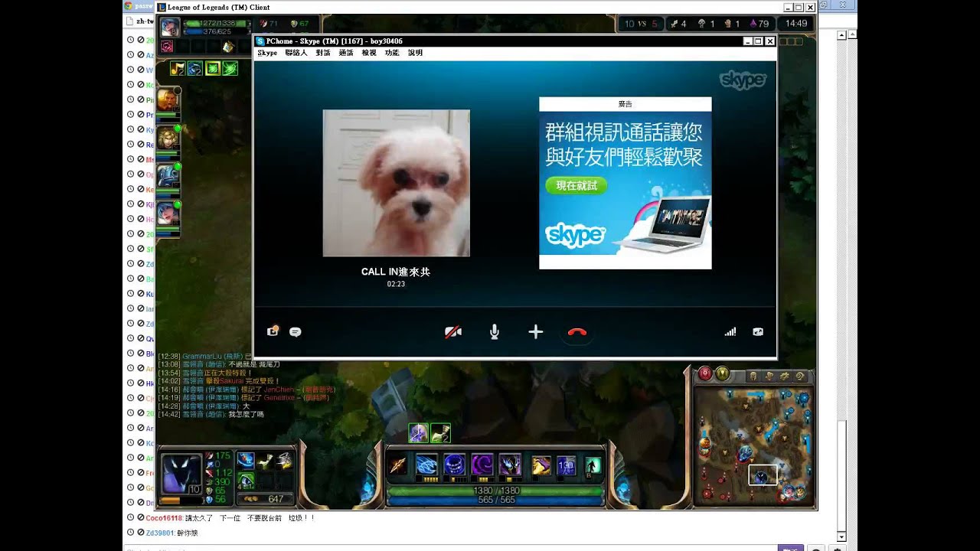Click the swirl button above the minimap
This screenshot has width=980, height=551.
(800, 376)
